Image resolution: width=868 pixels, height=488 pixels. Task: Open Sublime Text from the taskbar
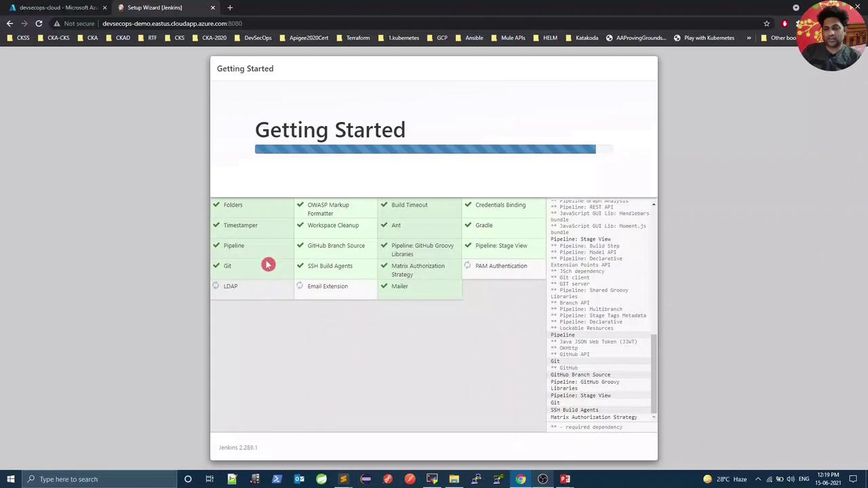343,479
